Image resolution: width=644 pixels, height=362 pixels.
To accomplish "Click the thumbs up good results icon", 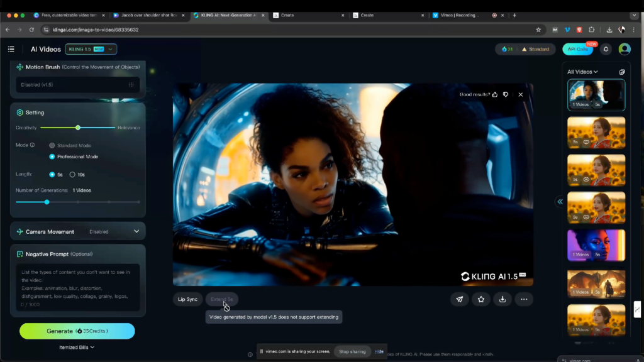I will pyautogui.click(x=496, y=94).
